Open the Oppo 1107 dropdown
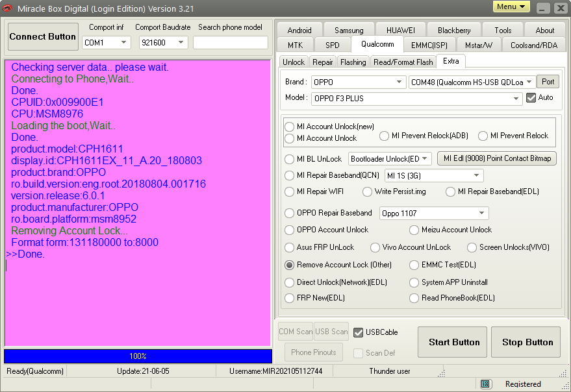 pos(434,214)
